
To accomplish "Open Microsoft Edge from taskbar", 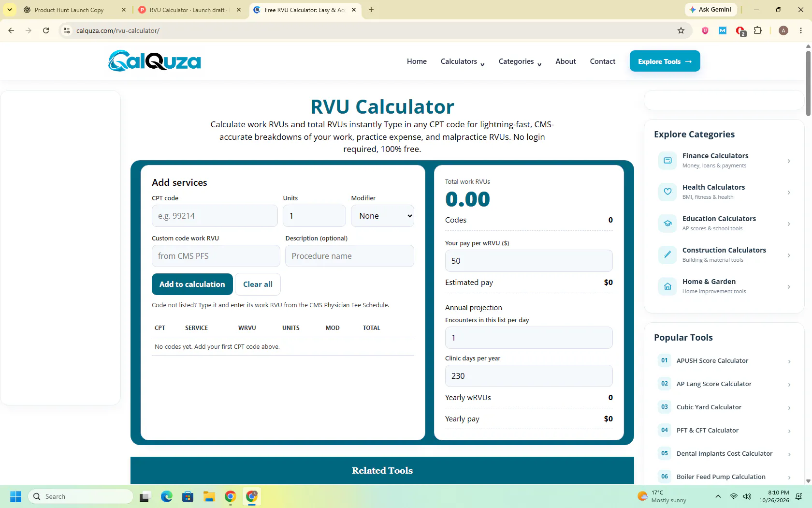I will [167, 496].
